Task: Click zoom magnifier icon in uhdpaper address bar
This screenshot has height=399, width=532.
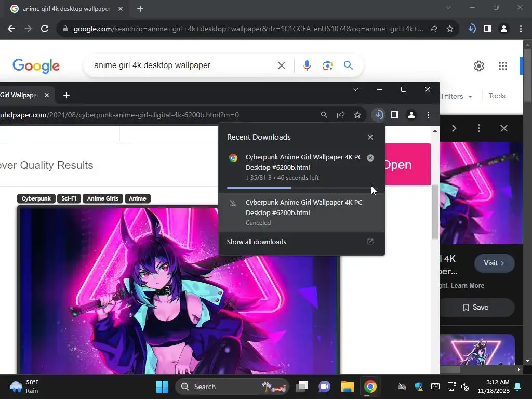Action: pyautogui.click(x=324, y=115)
